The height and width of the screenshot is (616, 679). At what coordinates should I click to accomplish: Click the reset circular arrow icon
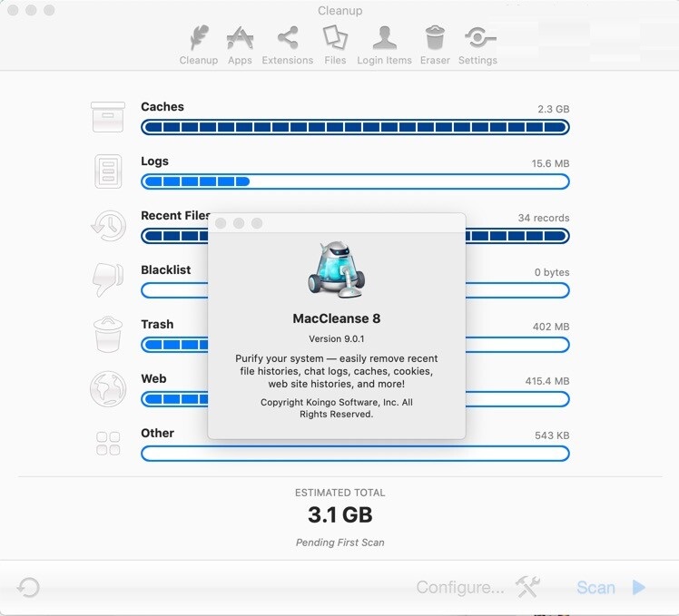(x=28, y=588)
